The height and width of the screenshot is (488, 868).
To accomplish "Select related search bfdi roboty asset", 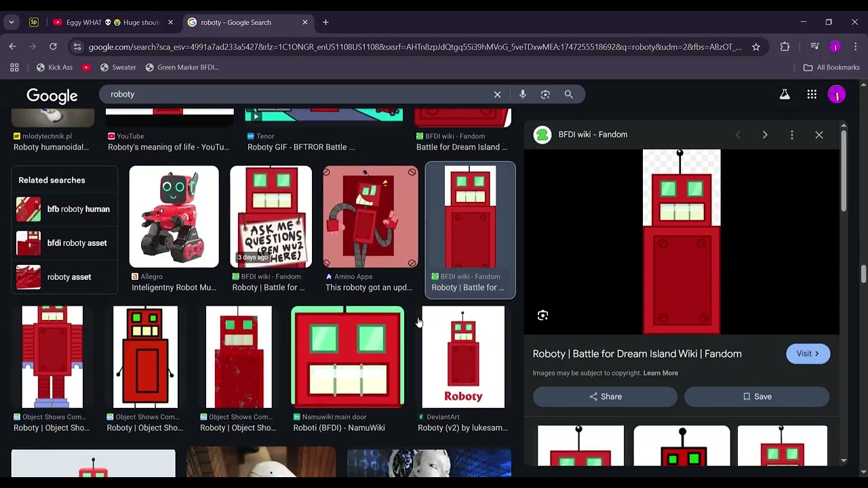I will [x=64, y=243].
